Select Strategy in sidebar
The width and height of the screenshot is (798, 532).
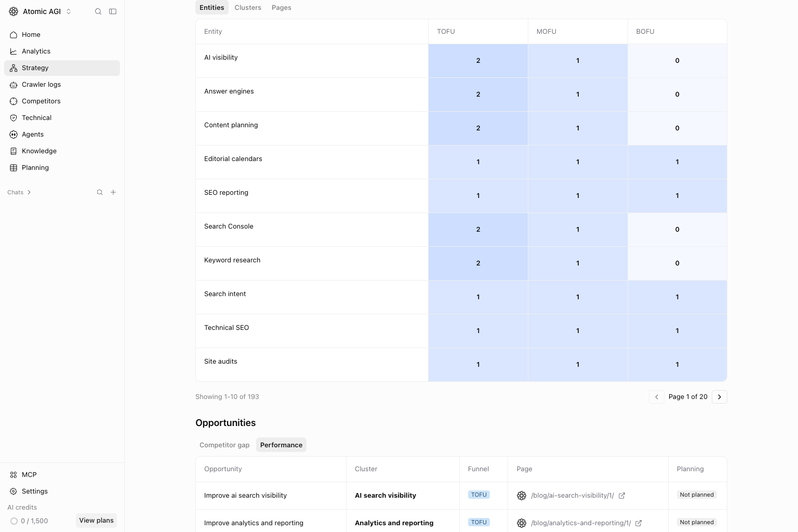click(x=62, y=68)
